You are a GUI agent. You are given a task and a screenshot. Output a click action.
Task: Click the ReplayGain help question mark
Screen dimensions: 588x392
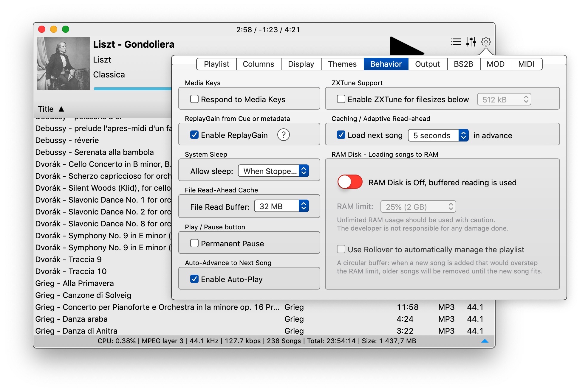pos(283,135)
